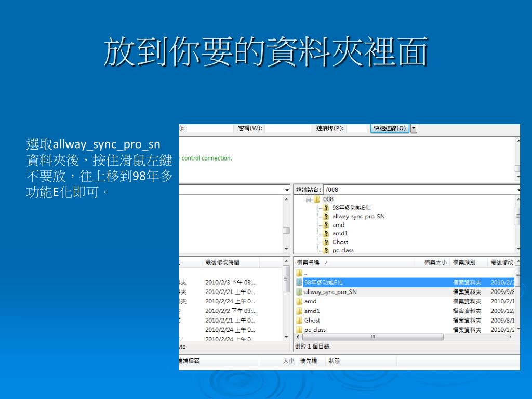Viewport: 532px width, 399px height.
Task: Click the 快速連線(Q) quick connect button
Action: click(390, 129)
